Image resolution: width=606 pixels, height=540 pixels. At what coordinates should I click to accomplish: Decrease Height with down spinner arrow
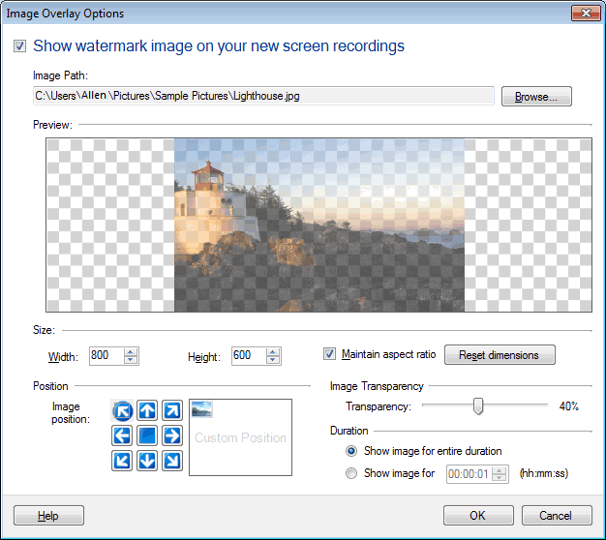point(272,360)
